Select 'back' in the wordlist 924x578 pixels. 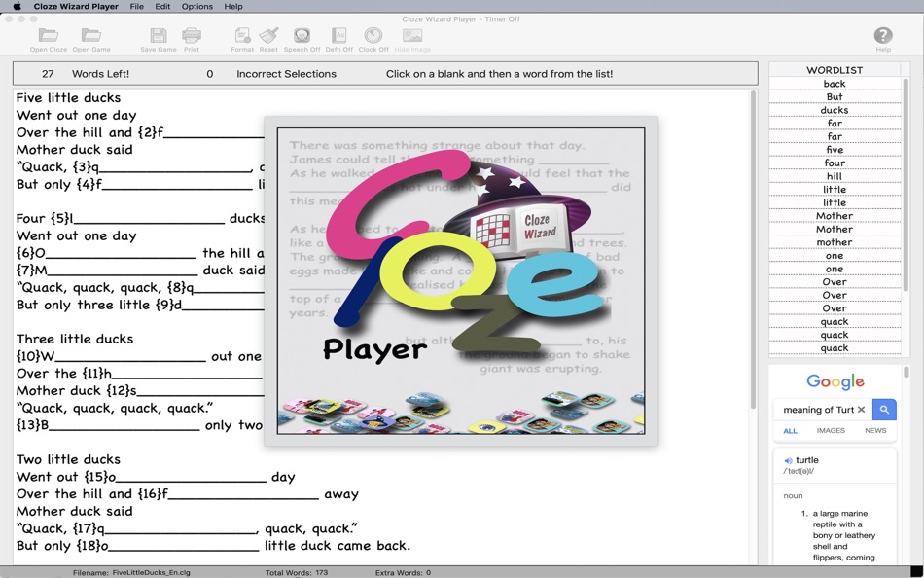click(835, 84)
